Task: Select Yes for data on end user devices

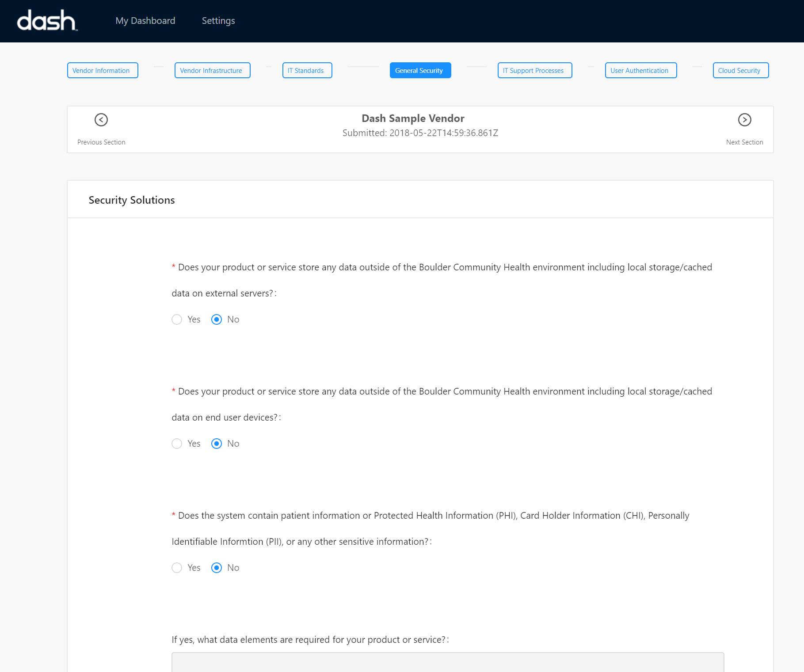Action: point(177,444)
